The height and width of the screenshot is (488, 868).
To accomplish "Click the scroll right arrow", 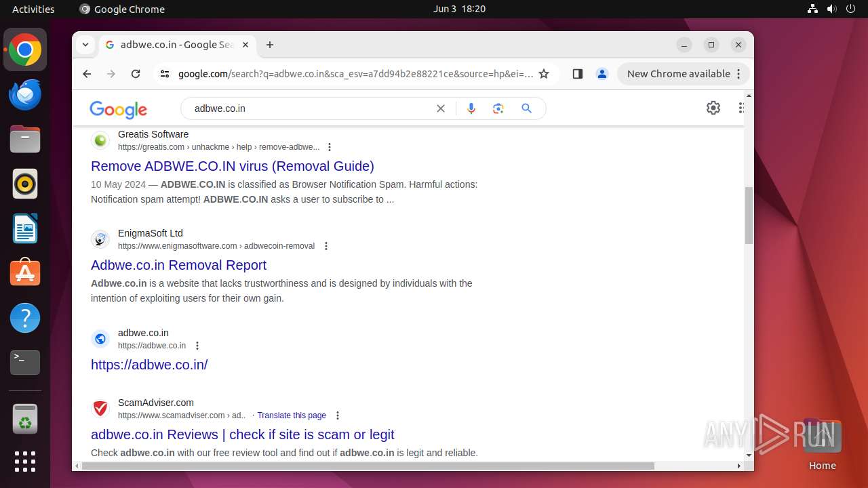I will point(739,466).
